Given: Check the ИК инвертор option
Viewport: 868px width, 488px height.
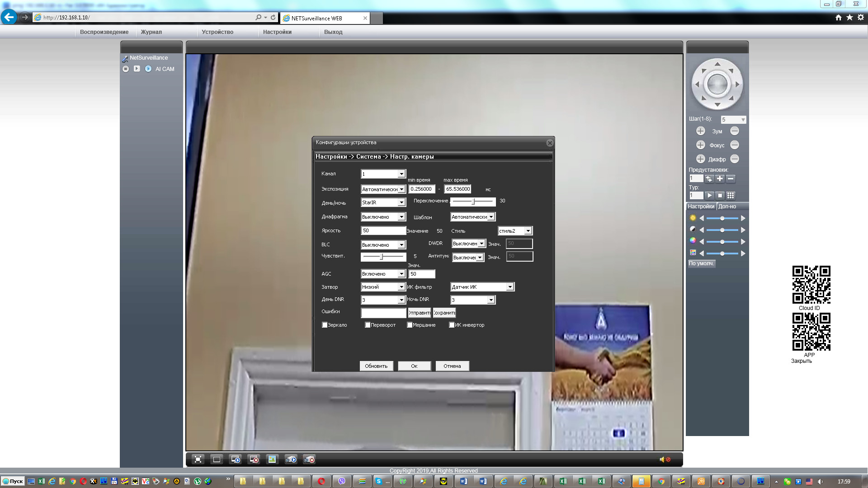Looking at the screenshot, I should pyautogui.click(x=452, y=325).
